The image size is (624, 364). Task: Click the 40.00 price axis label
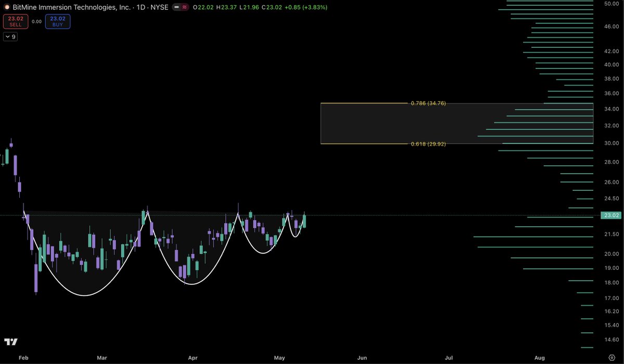pos(612,64)
